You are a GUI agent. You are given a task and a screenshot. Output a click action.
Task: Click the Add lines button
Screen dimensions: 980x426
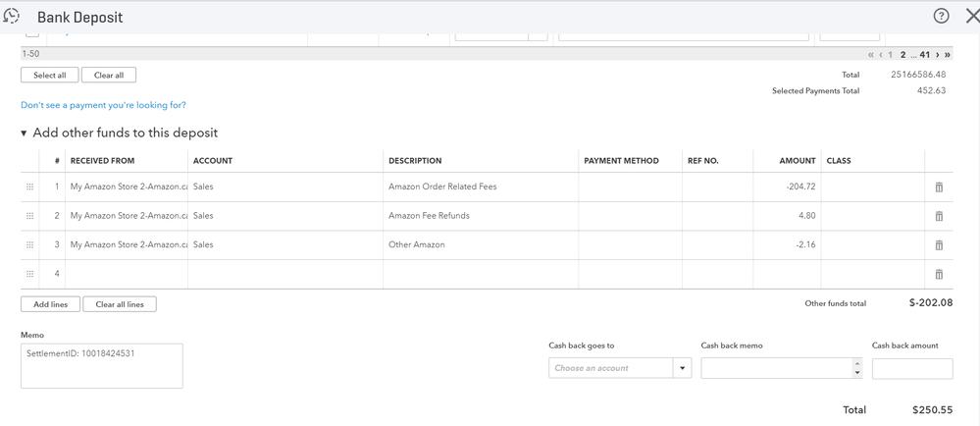pyautogui.click(x=50, y=304)
